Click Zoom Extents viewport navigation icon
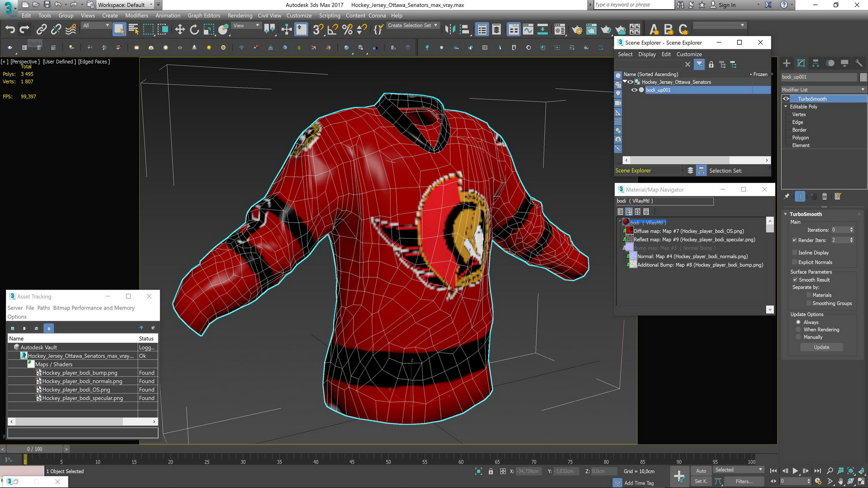 (x=851, y=471)
